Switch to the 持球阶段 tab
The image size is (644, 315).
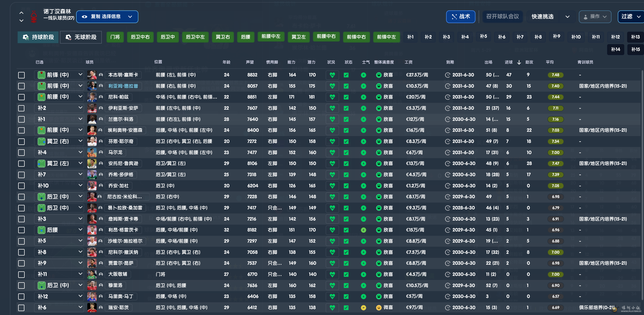click(x=38, y=37)
